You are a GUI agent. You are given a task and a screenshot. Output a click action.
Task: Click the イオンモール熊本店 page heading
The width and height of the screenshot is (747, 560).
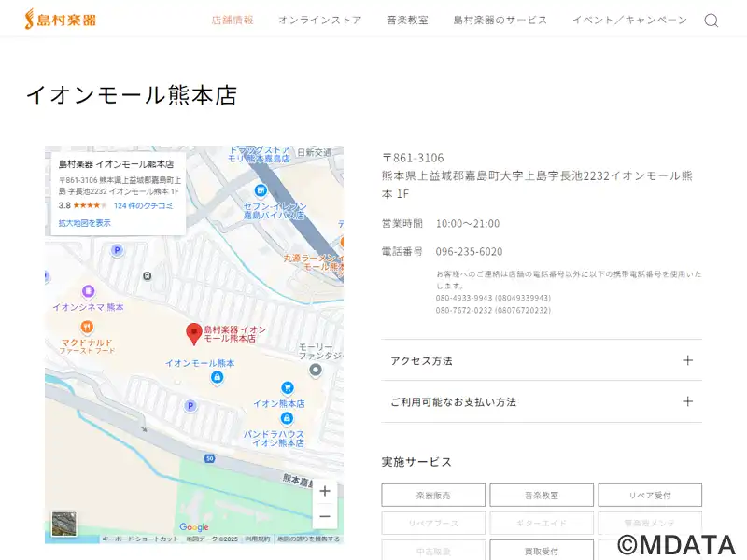132,95
